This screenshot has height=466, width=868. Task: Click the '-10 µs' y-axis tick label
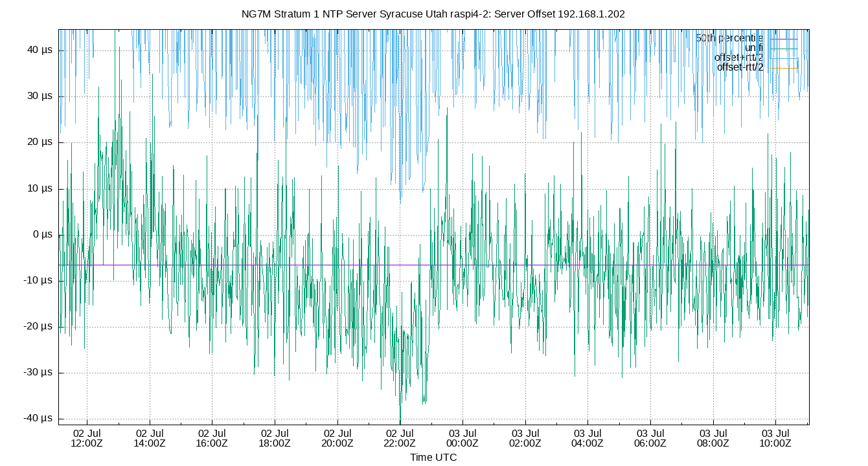click(x=38, y=280)
